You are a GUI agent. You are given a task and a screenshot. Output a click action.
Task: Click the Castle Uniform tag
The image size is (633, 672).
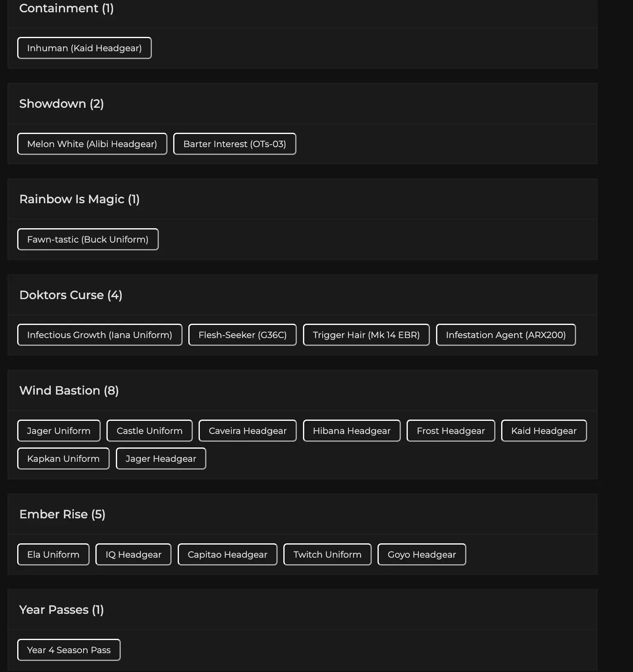149,431
